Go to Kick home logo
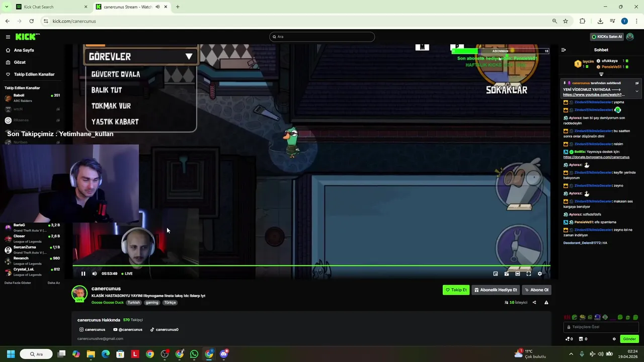Screen dimensions: 644x362 tap(27, 37)
